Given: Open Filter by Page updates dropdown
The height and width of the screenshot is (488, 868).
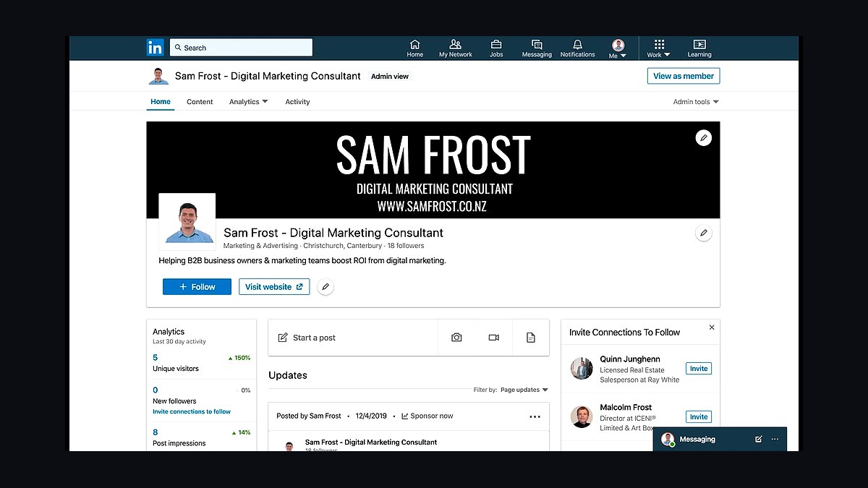Looking at the screenshot, I should [x=524, y=390].
